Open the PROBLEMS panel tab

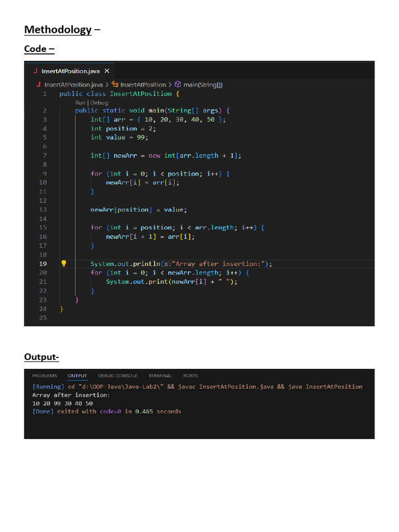[x=45, y=376]
